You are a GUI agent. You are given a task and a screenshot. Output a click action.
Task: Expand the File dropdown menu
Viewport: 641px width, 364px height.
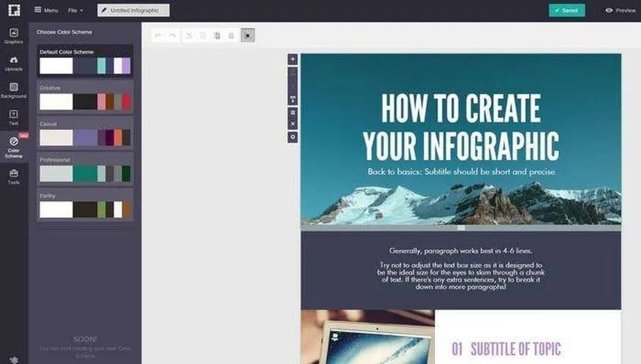pyautogui.click(x=75, y=11)
